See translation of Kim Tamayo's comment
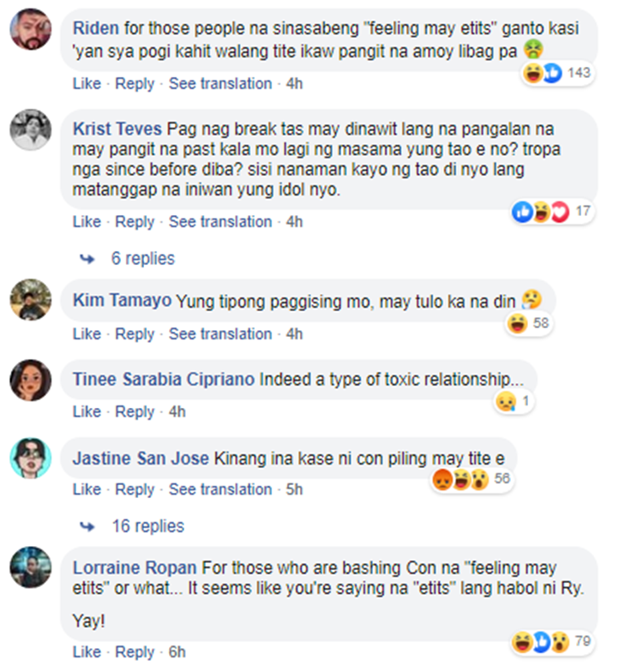 coord(220,334)
